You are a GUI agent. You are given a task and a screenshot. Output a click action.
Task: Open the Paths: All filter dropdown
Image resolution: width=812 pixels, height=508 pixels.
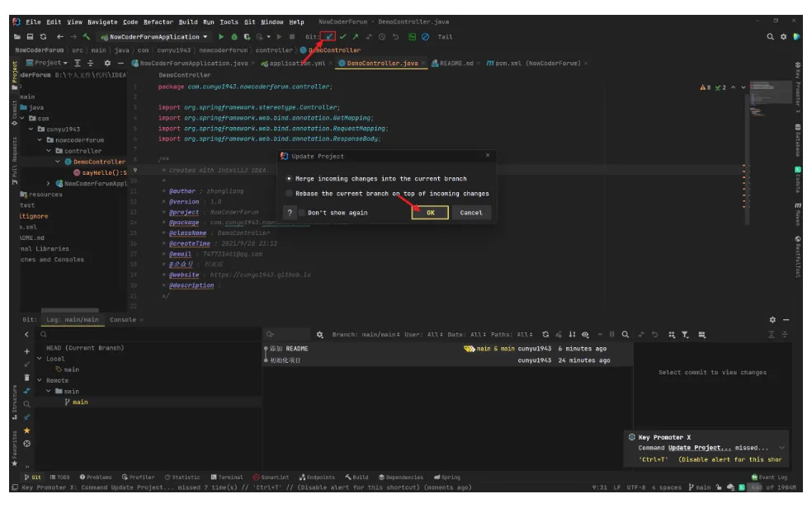tap(512, 335)
